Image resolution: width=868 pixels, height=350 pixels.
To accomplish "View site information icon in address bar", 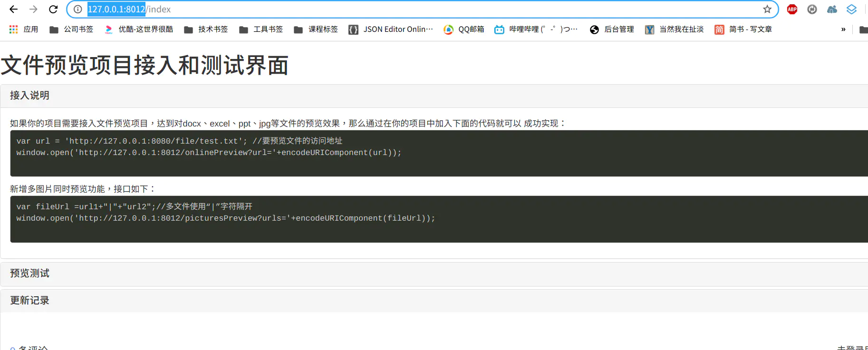I will tap(78, 9).
